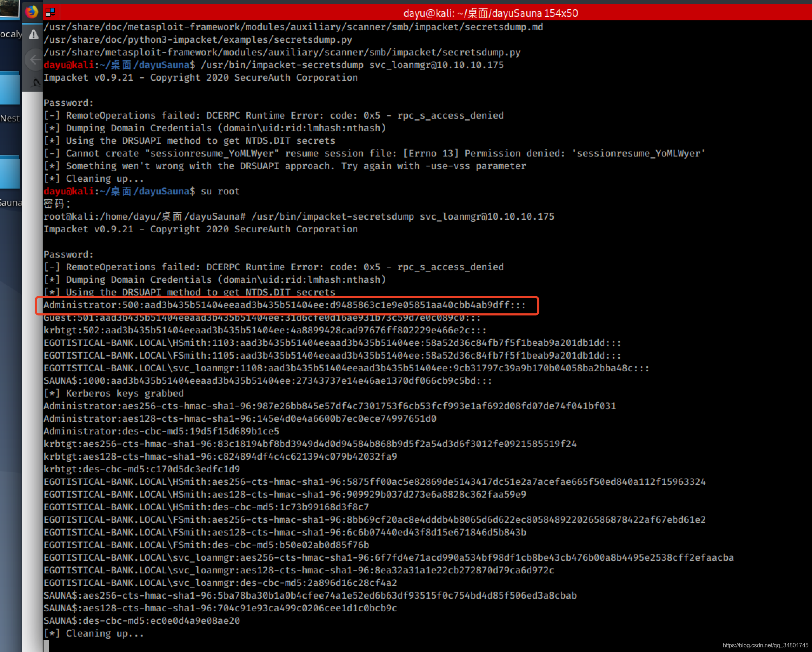Viewport: 812px width, 652px height.
Task: Click the krbtgt:aes256-cts-hmac-sha1-96 key line
Action: tap(310, 444)
